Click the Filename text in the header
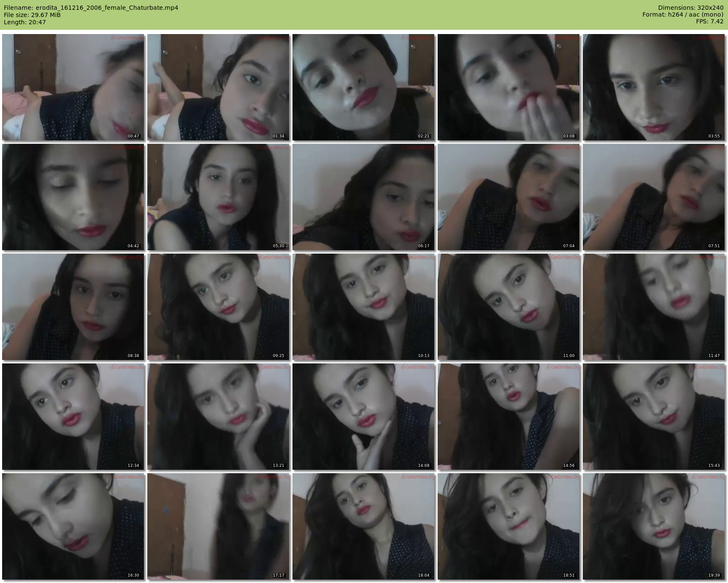This screenshot has height=583, width=728. (91, 8)
